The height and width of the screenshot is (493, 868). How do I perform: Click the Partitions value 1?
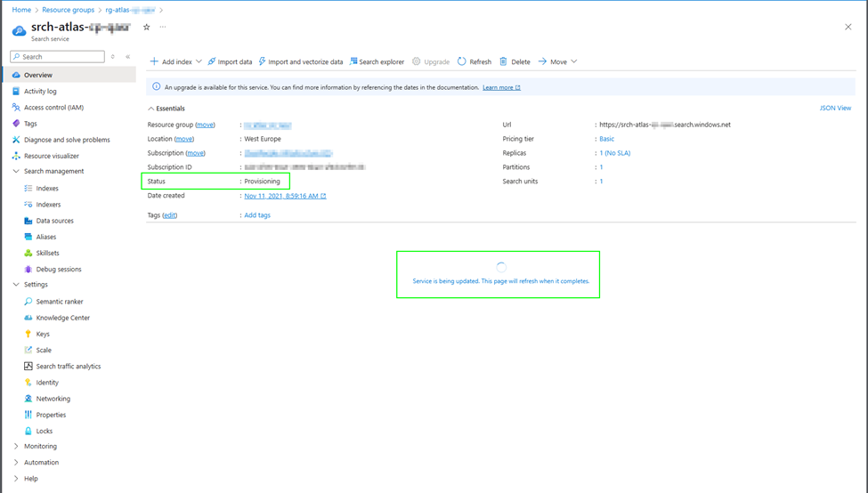601,167
